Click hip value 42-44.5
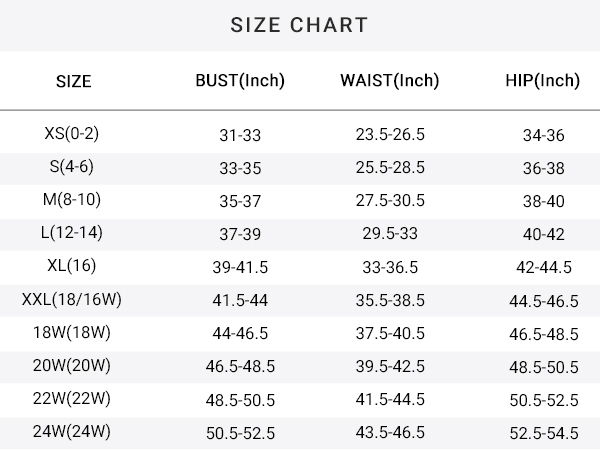The image size is (600, 450). (x=544, y=267)
